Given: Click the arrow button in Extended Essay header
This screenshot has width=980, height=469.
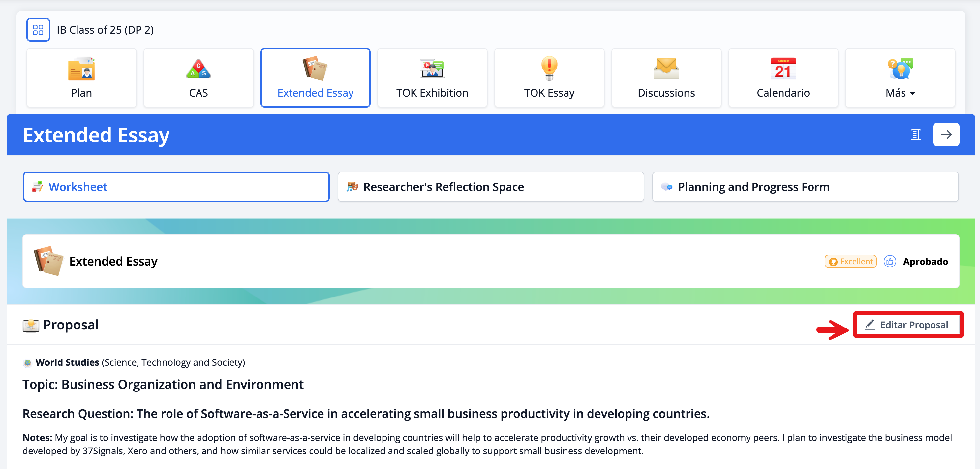Looking at the screenshot, I should coord(946,135).
